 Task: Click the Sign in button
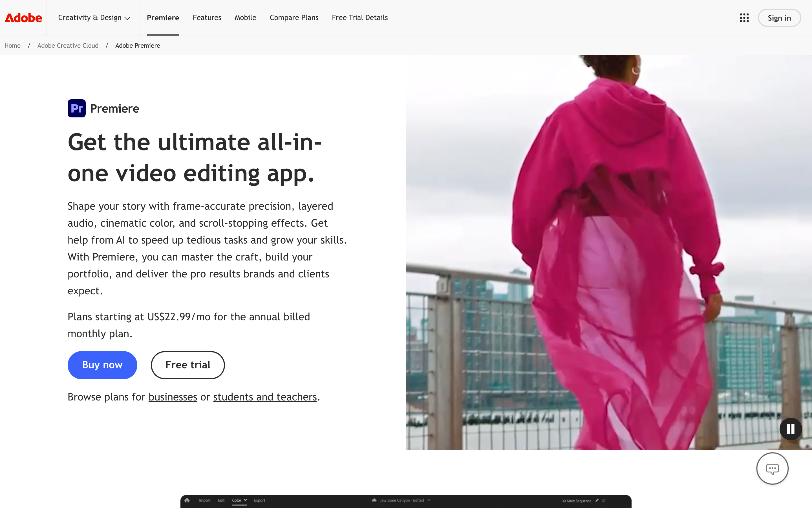pyautogui.click(x=779, y=18)
